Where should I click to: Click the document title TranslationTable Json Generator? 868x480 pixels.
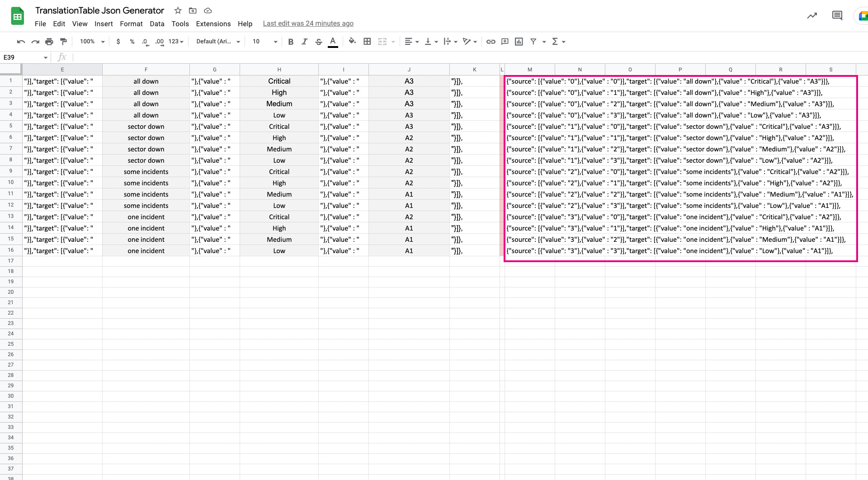tap(99, 10)
